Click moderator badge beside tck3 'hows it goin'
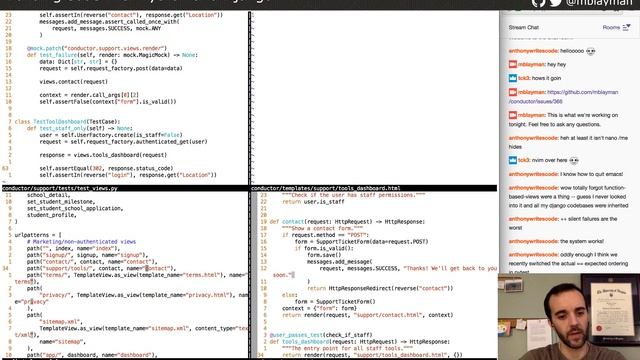The image size is (640, 360). pyautogui.click(x=513, y=78)
